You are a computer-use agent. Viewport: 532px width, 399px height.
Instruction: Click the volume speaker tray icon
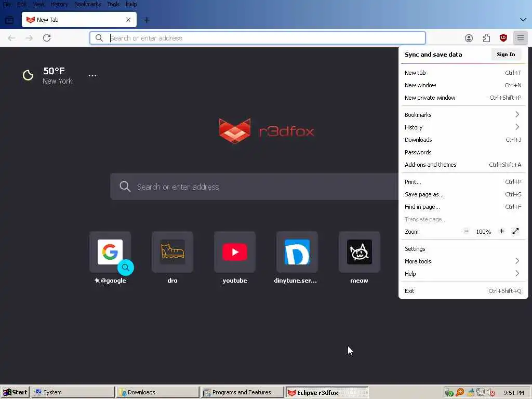tap(490, 393)
